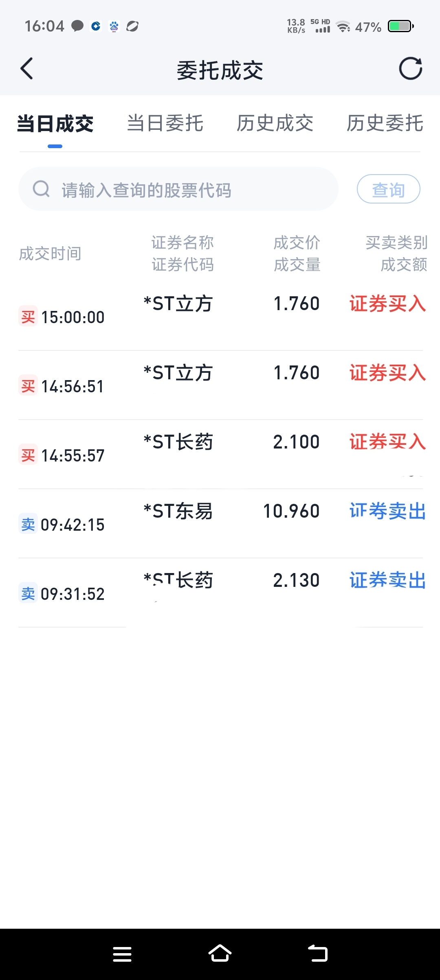
Task: Open the 历史成交 tab
Action: click(x=275, y=123)
